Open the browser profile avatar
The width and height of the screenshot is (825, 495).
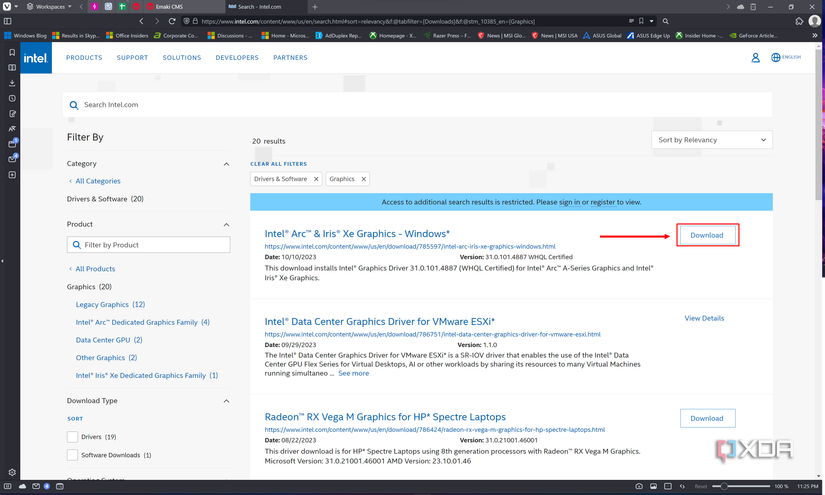pyautogui.click(x=814, y=21)
